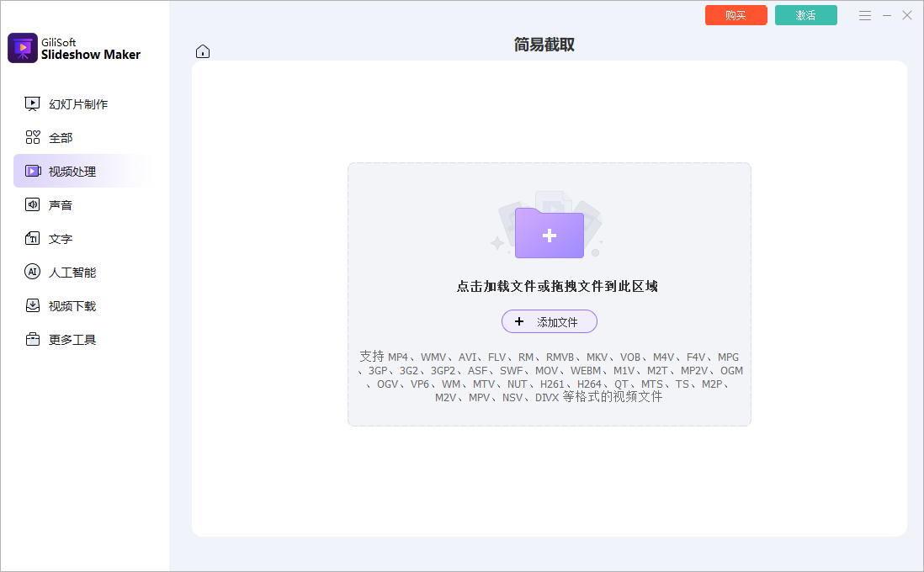Minimize the application window
The image size is (924, 572).
pyautogui.click(x=887, y=16)
